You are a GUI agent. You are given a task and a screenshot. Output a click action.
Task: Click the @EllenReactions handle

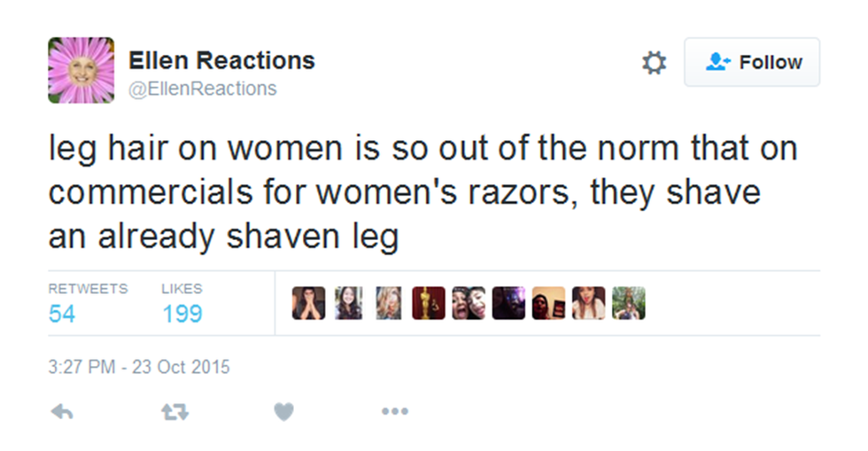[x=203, y=89]
